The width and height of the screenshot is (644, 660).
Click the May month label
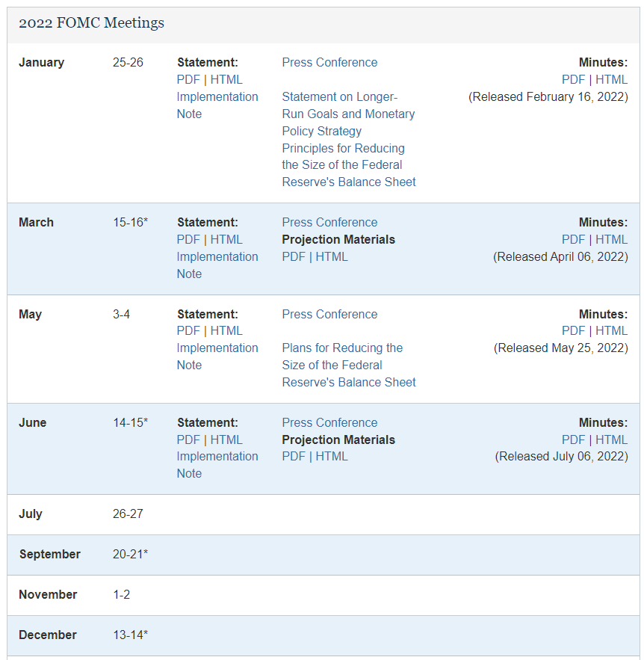click(30, 315)
